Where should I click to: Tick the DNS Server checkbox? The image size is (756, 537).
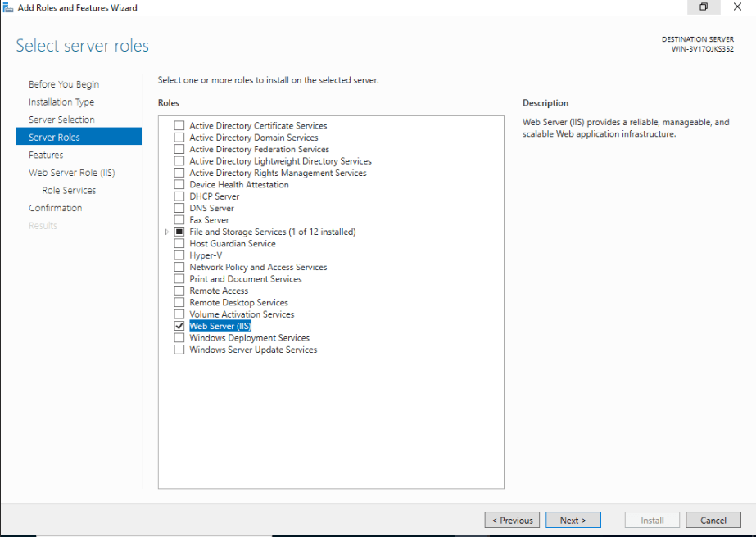(179, 208)
